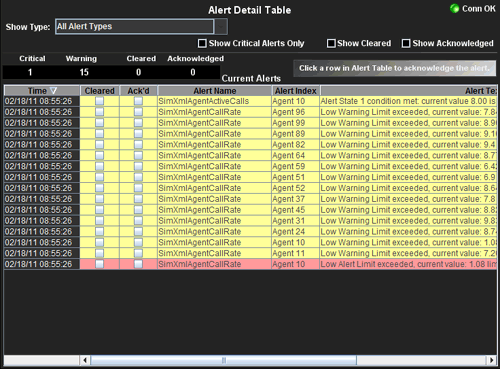Click the Warning count value 15
Image resolution: width=500 pixels, height=369 pixels.
click(84, 72)
